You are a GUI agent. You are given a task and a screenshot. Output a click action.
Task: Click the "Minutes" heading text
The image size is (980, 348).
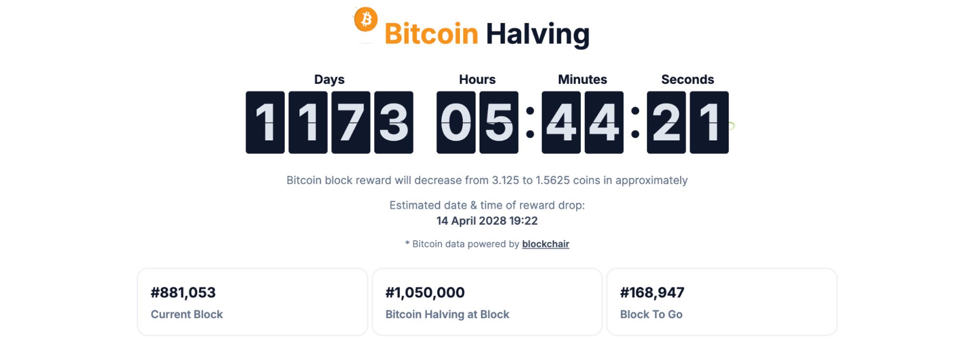click(x=582, y=79)
